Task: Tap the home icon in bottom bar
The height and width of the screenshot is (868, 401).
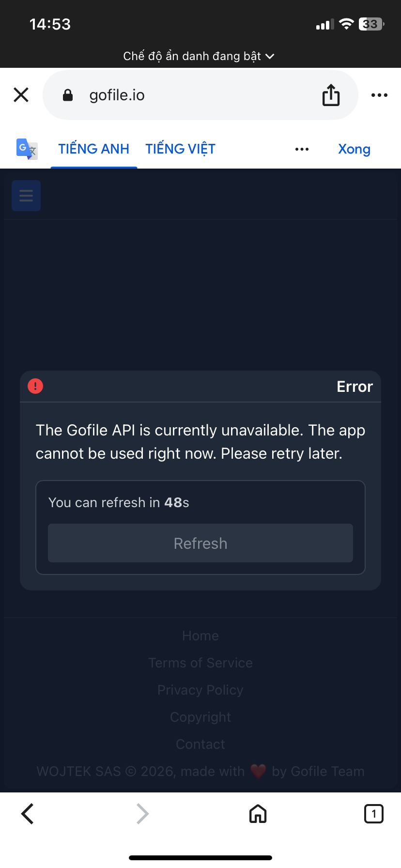Action: (x=258, y=814)
